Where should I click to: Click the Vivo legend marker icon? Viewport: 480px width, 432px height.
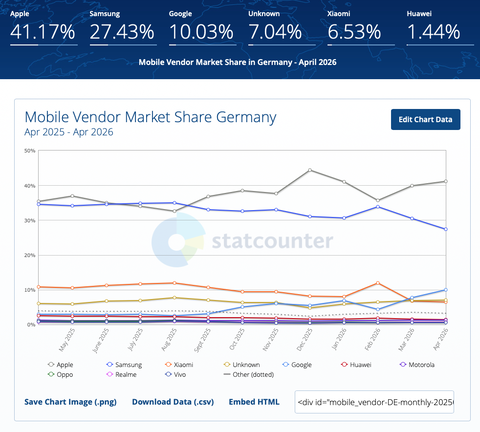tap(168, 374)
